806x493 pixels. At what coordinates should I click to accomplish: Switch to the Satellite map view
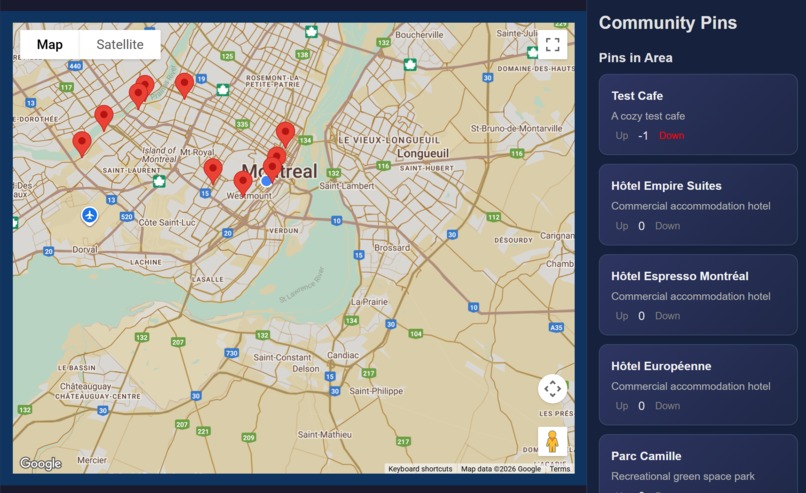point(120,45)
